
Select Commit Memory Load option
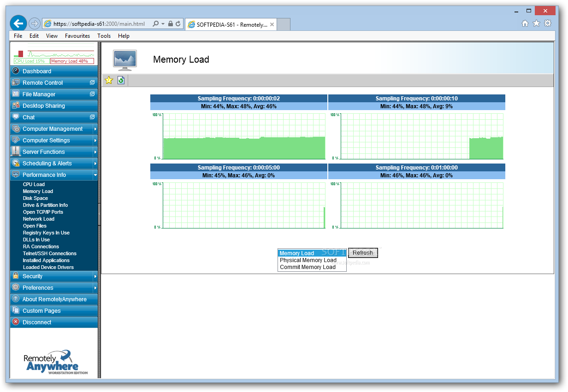(x=312, y=267)
